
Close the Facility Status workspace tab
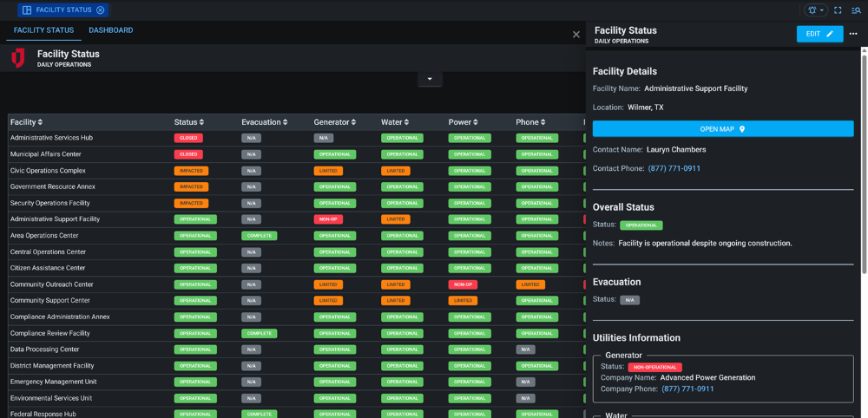pos(101,10)
